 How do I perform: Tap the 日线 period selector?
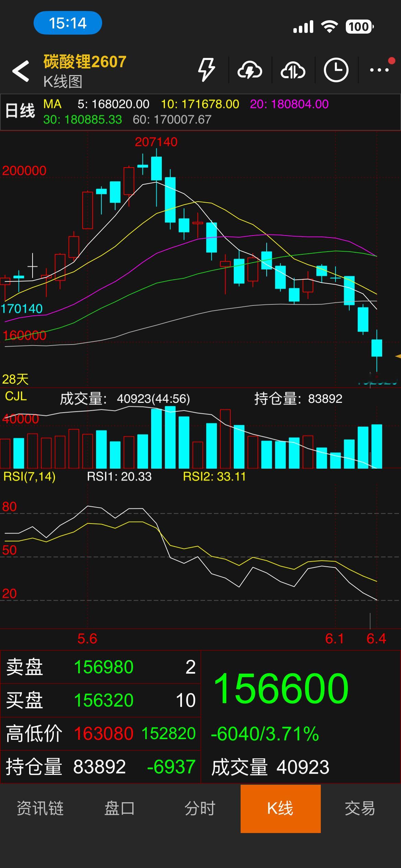[20, 111]
